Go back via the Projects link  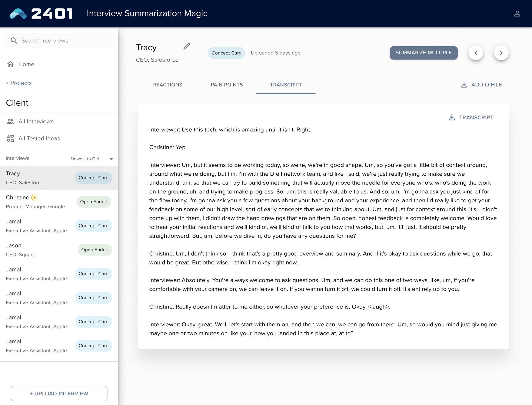tap(19, 83)
